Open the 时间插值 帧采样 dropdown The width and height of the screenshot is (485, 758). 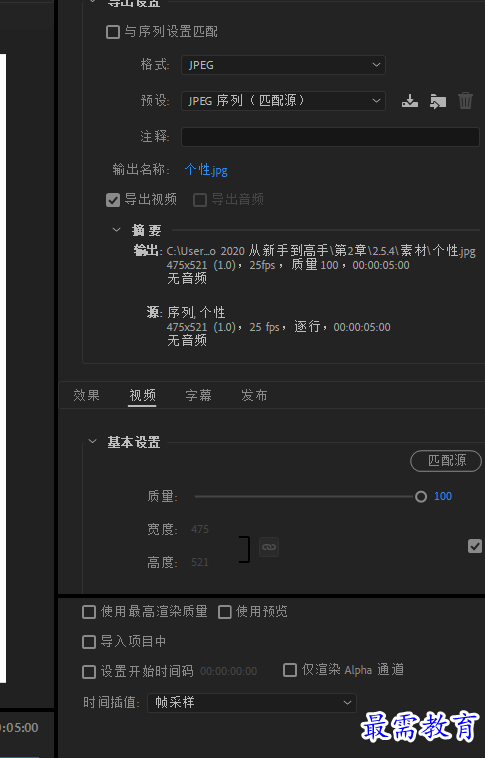252,702
